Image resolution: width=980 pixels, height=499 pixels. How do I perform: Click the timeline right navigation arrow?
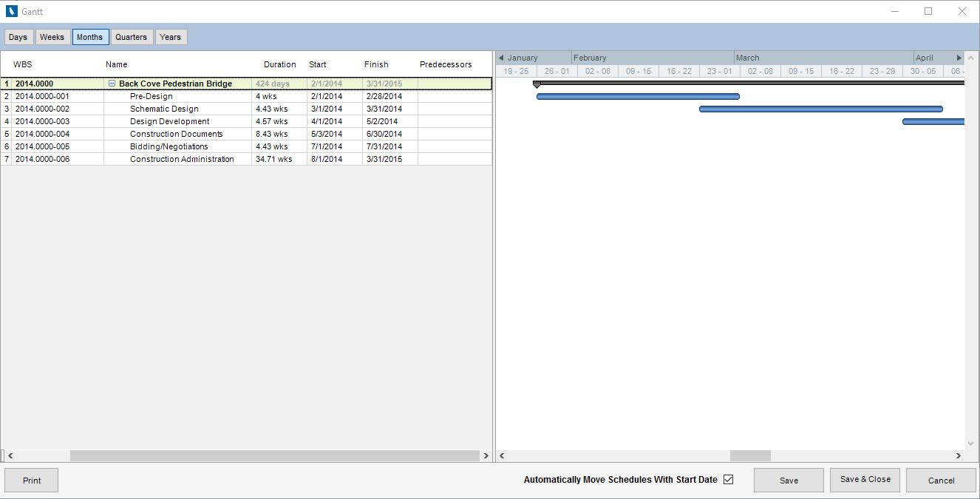click(959, 58)
